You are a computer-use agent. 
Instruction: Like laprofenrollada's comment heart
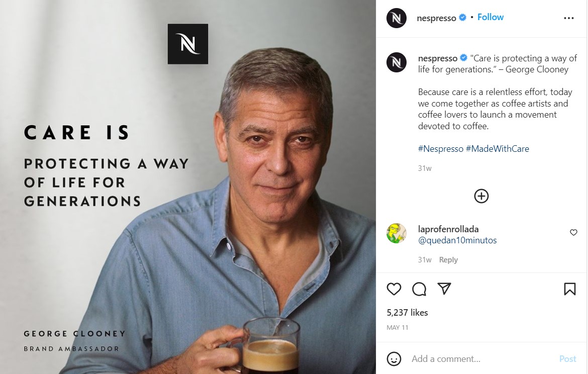coord(573,233)
